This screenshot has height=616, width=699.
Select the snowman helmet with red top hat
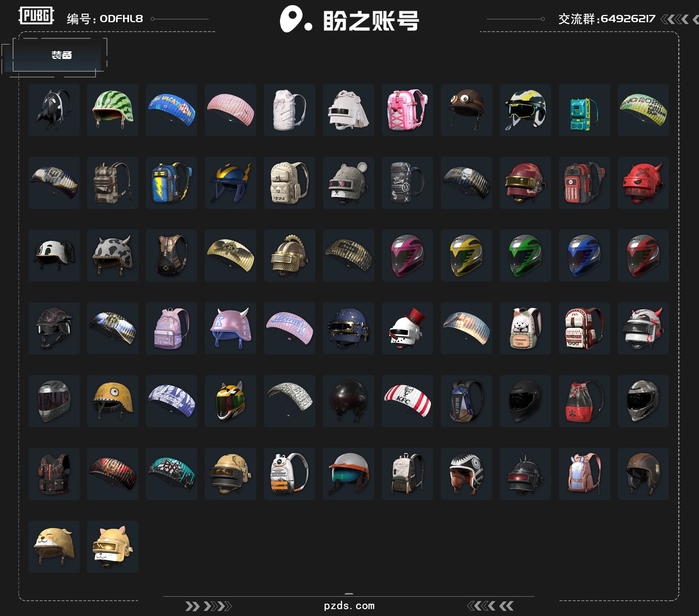click(407, 328)
